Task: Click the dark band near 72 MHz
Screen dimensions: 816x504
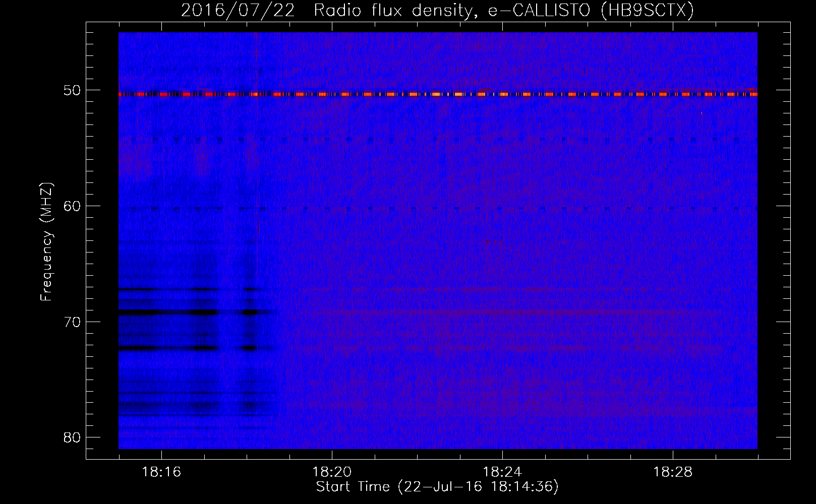Action: [197, 348]
